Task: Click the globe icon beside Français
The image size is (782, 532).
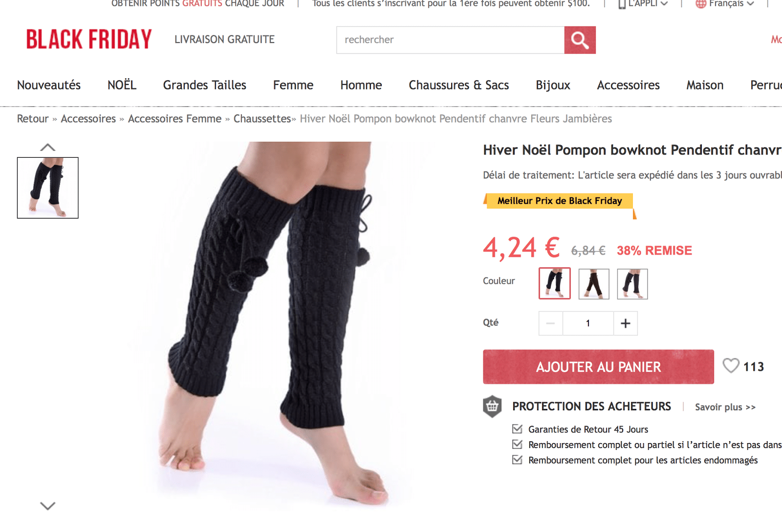Action: [701, 4]
